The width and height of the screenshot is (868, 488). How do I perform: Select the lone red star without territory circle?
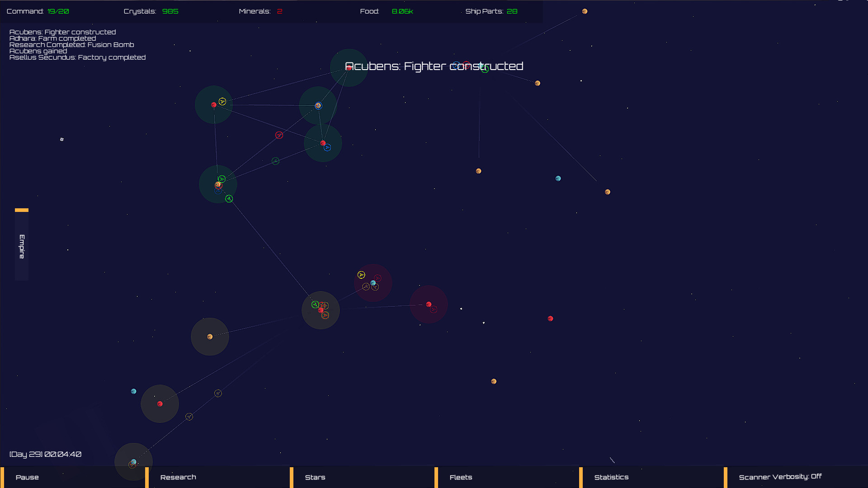click(x=551, y=319)
